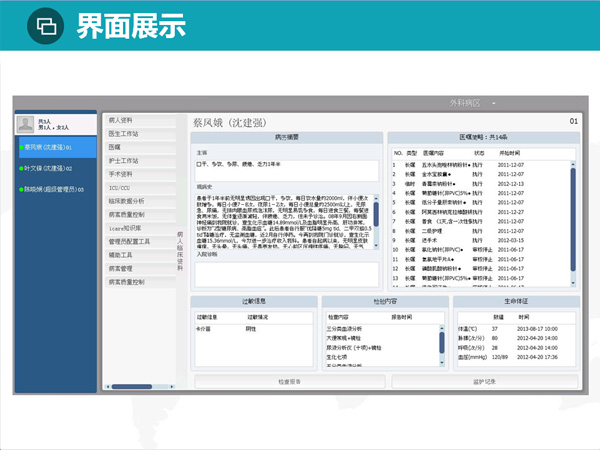Open the 病案管理 menu item
The height and width of the screenshot is (450, 600).
pyautogui.click(x=140, y=269)
